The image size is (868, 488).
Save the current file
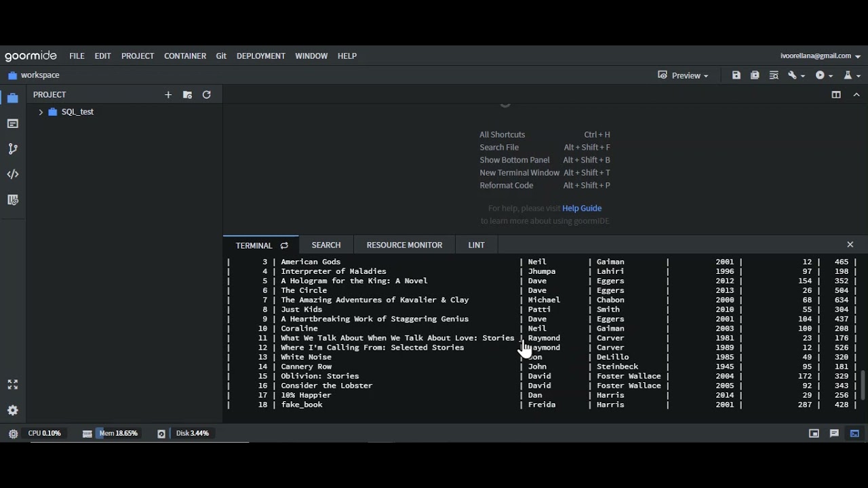[x=736, y=75]
